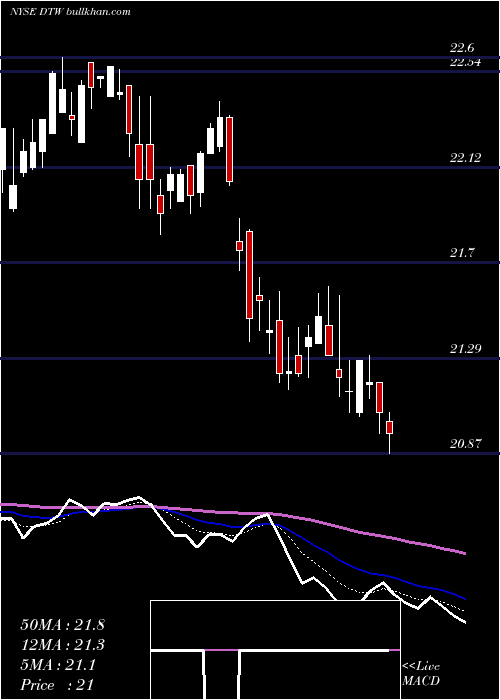Click the 50MA : 21.8 readout

(x=62, y=625)
